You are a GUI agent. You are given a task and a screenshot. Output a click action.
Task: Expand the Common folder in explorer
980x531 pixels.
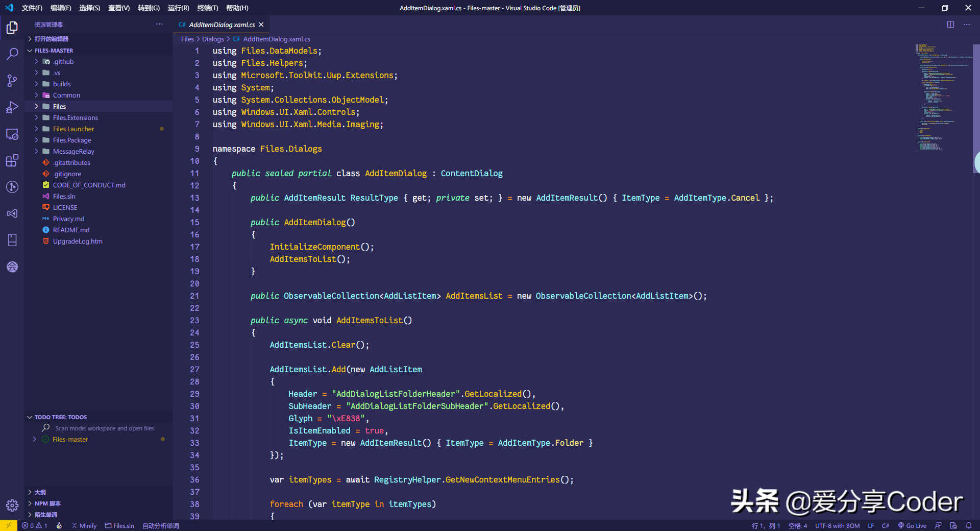(x=66, y=95)
